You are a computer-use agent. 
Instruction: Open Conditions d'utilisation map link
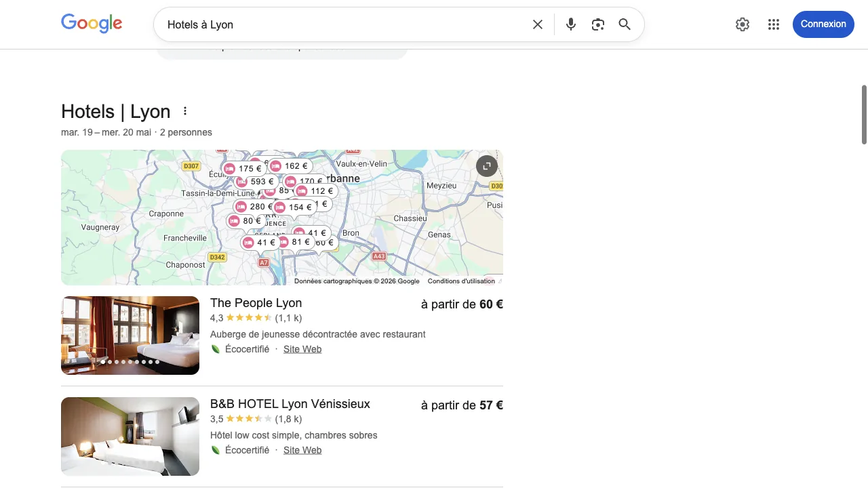click(x=461, y=281)
